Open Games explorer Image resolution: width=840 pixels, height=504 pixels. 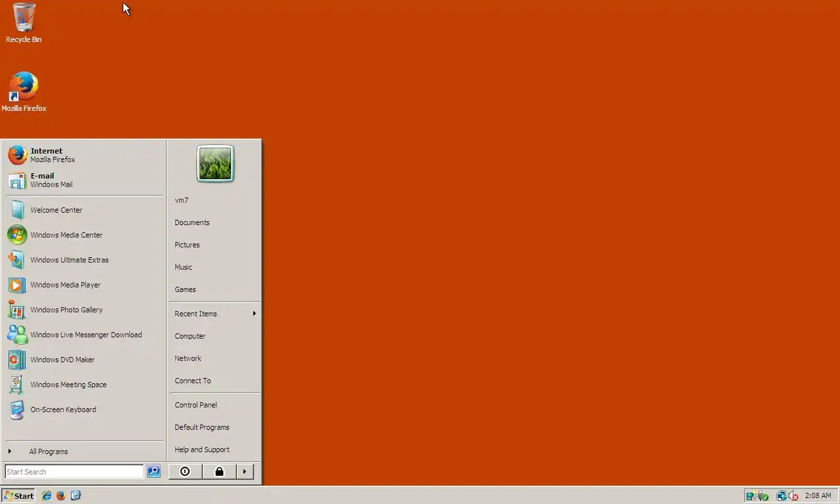tap(215, 289)
